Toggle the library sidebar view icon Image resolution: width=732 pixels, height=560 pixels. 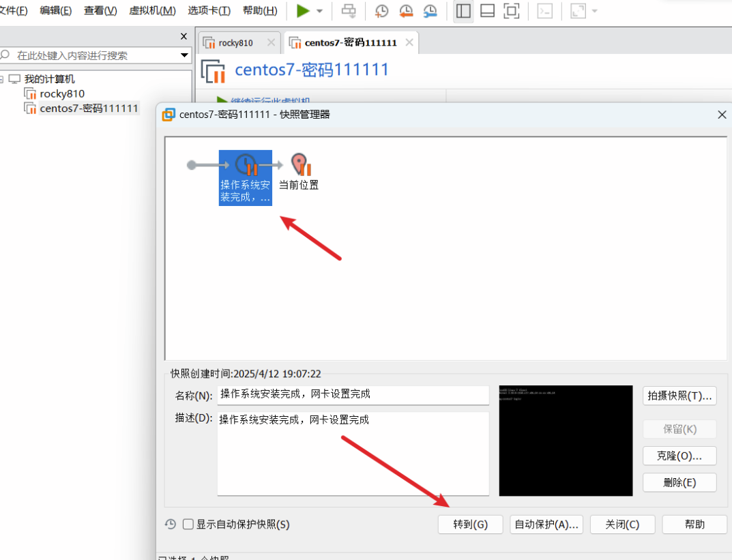click(463, 11)
